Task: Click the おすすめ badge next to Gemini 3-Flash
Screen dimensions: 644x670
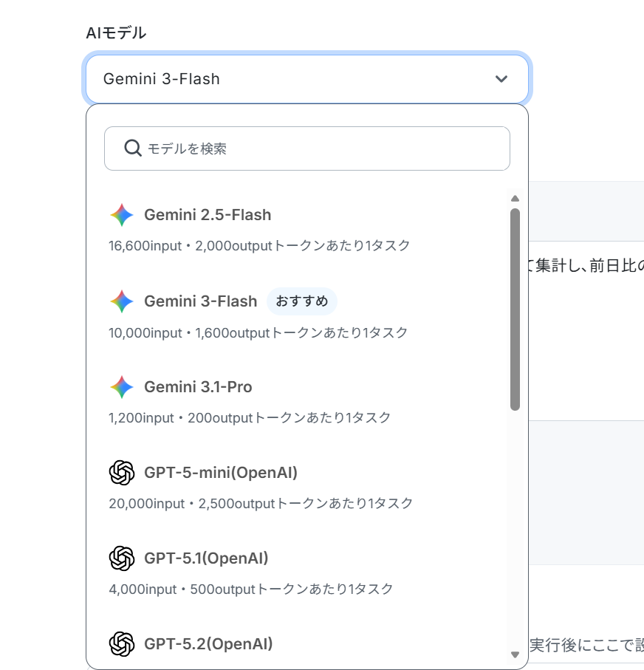Action: pos(302,301)
